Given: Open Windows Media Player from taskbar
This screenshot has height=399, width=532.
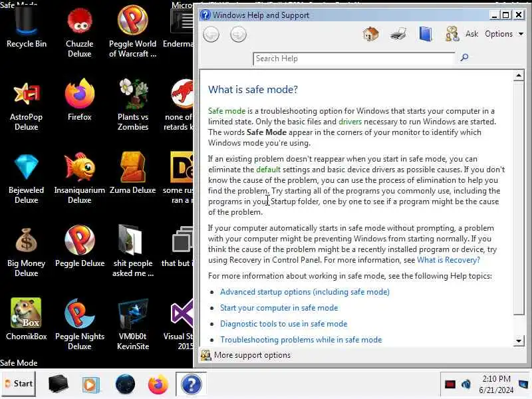Looking at the screenshot, I should [x=90, y=385].
